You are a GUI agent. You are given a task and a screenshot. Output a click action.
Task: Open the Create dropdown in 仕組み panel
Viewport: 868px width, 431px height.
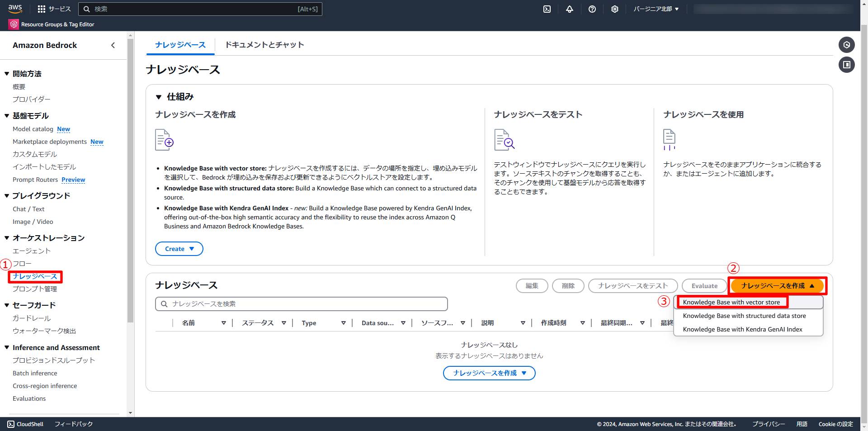(x=179, y=249)
